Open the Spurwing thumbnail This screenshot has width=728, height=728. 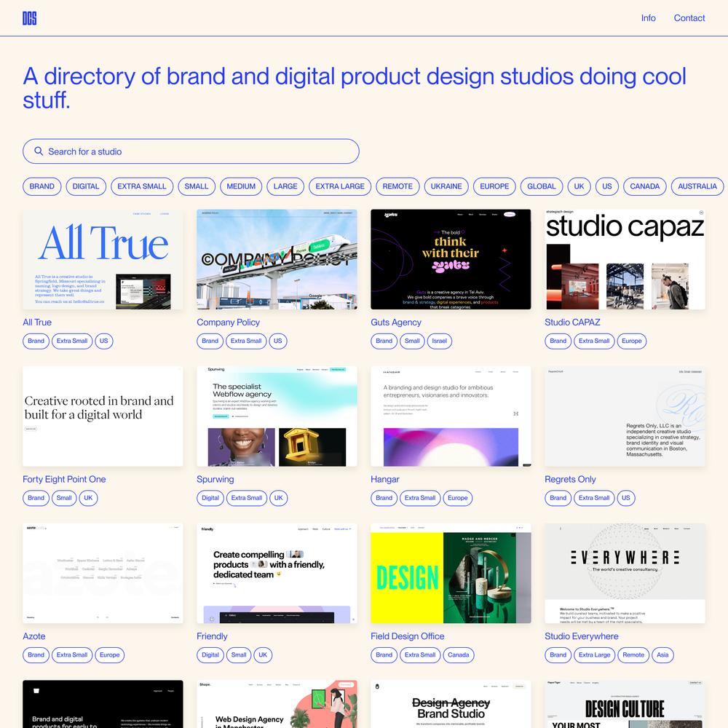tap(277, 416)
